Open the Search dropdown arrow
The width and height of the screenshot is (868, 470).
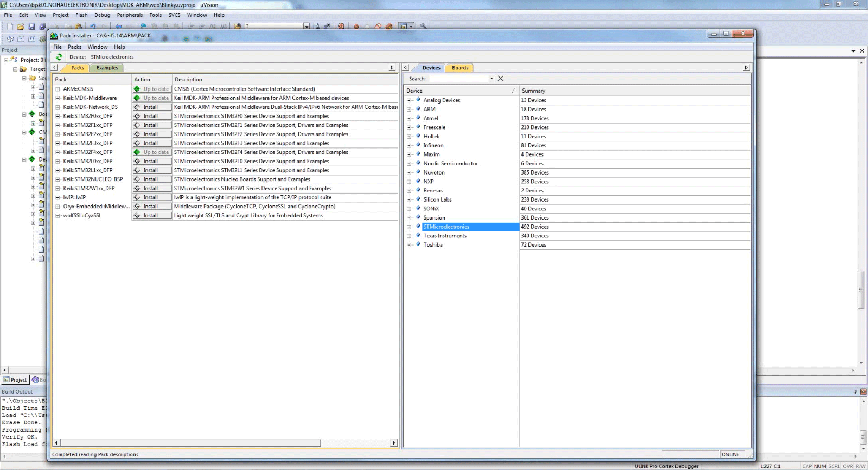(492, 79)
